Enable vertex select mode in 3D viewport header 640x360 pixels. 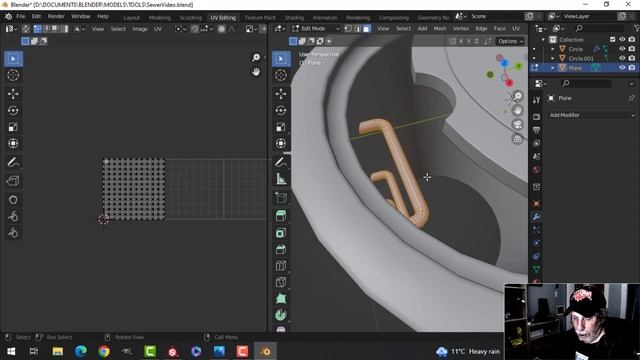point(348,29)
